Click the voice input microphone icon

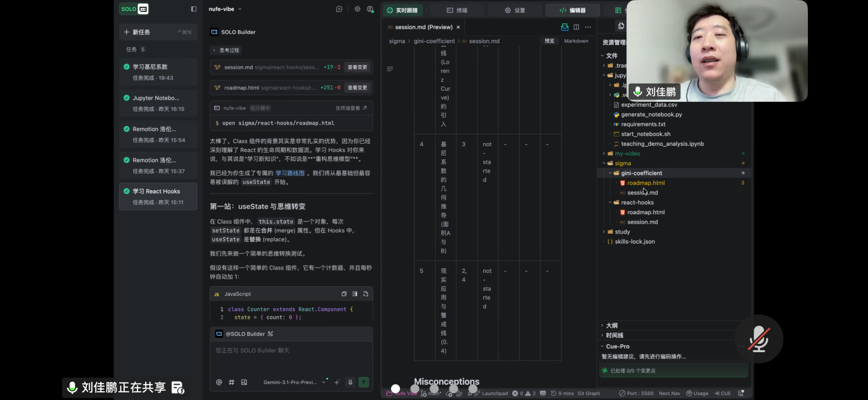point(350,382)
